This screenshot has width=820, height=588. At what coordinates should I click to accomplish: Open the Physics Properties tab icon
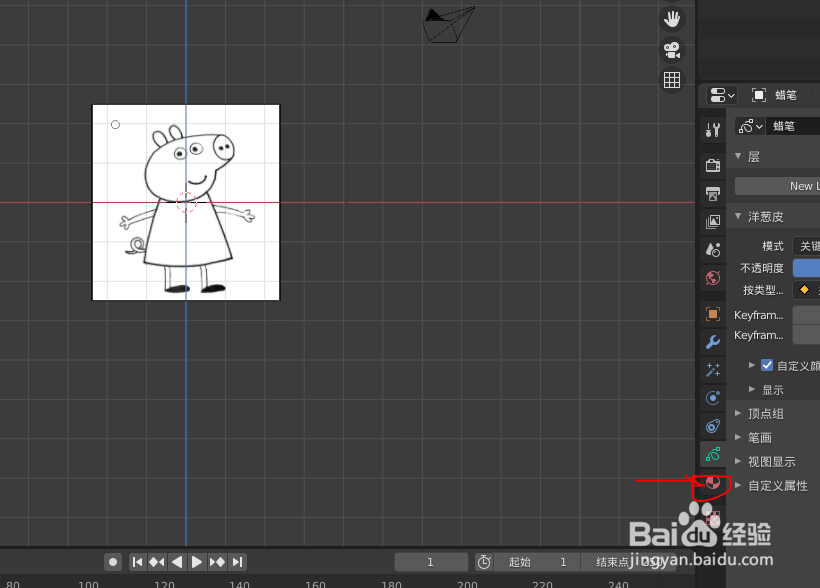click(x=712, y=397)
